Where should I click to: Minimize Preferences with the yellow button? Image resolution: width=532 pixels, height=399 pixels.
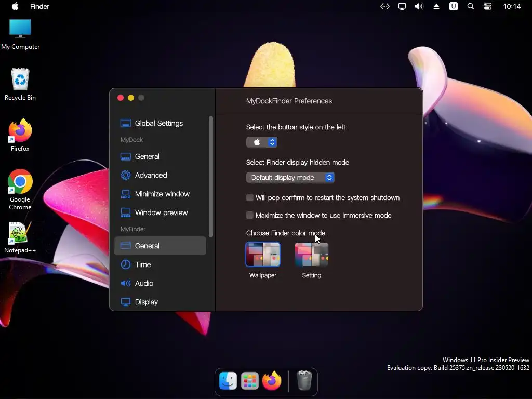pos(131,98)
